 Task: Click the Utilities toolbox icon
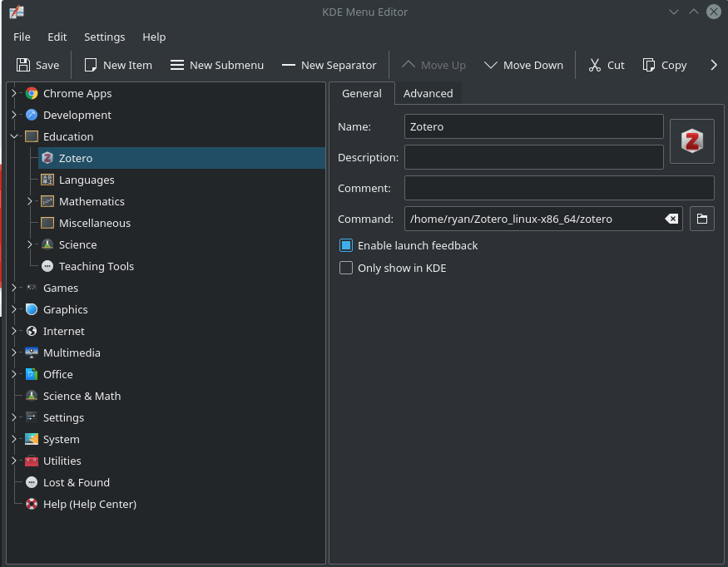32,461
